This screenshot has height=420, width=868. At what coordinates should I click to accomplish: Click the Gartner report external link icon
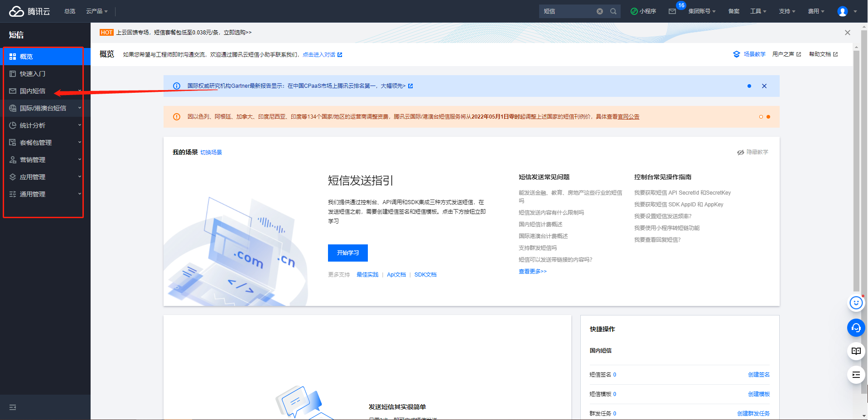[410, 86]
